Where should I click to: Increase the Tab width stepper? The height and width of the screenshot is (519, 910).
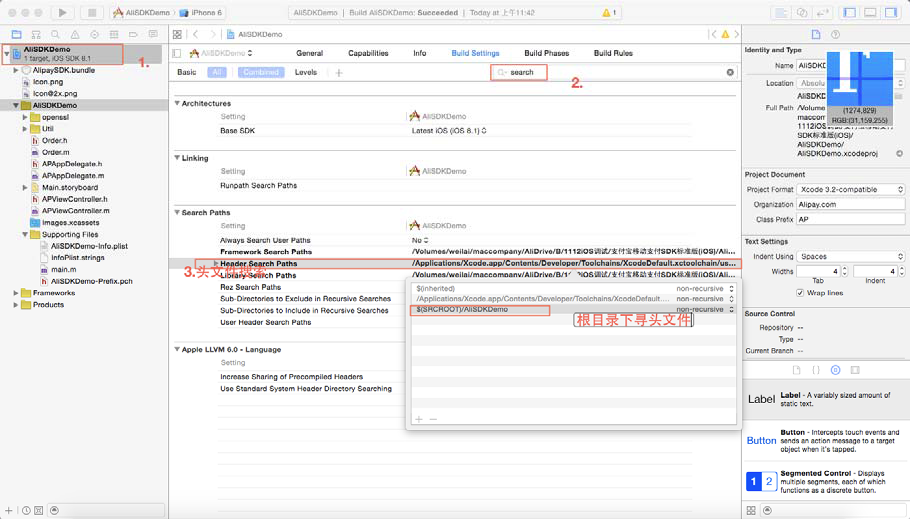(x=844, y=269)
